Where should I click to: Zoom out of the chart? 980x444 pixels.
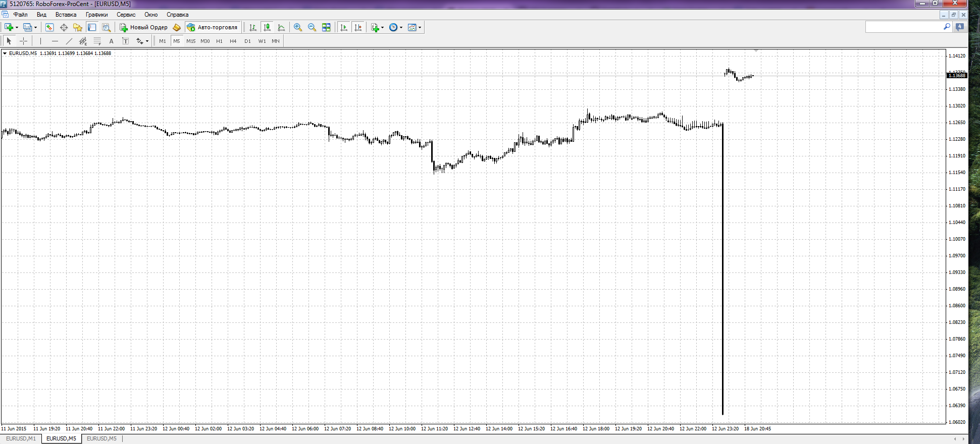[x=312, y=27]
